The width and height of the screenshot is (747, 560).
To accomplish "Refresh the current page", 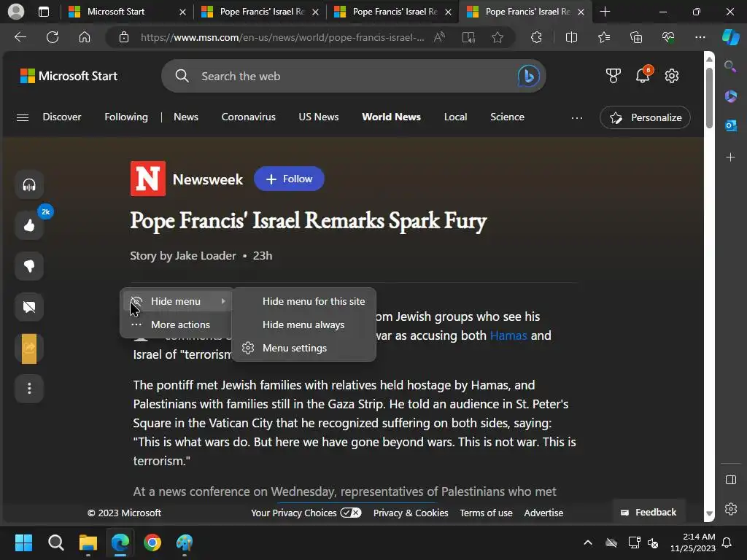I will pos(53,37).
